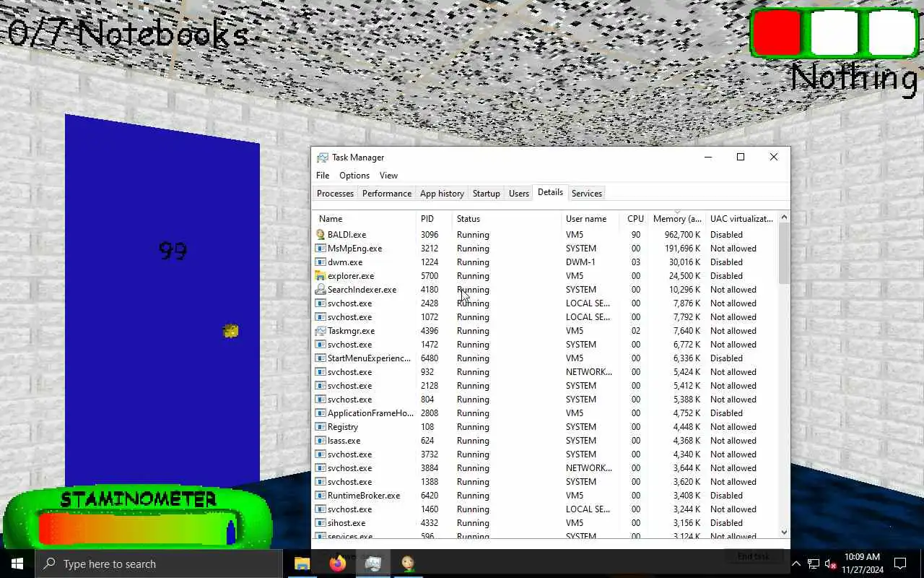Click the ApplicationFrameHost process icon
The image size is (924, 578).
coord(321,413)
